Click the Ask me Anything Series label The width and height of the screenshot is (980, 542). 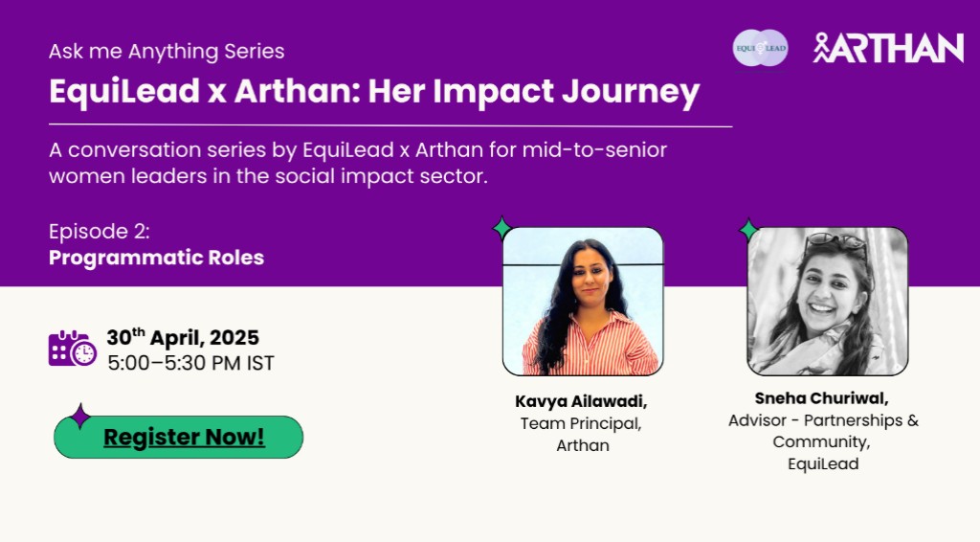[x=167, y=51]
